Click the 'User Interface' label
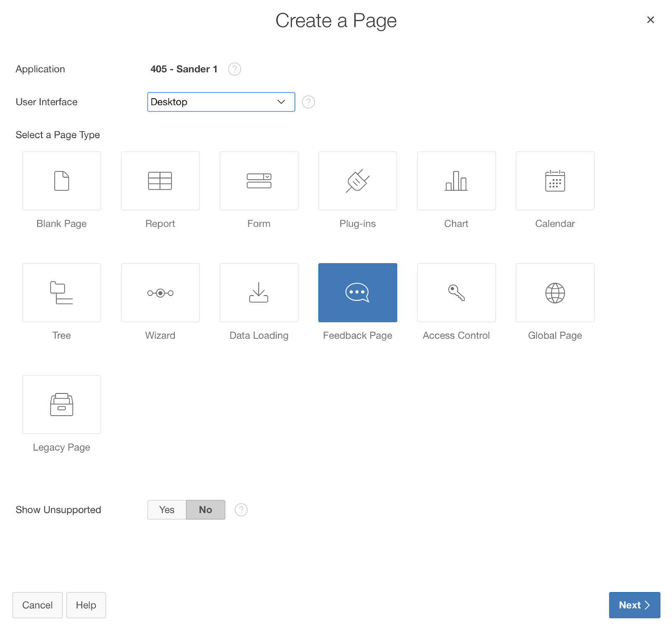The image size is (672, 629). point(47,102)
